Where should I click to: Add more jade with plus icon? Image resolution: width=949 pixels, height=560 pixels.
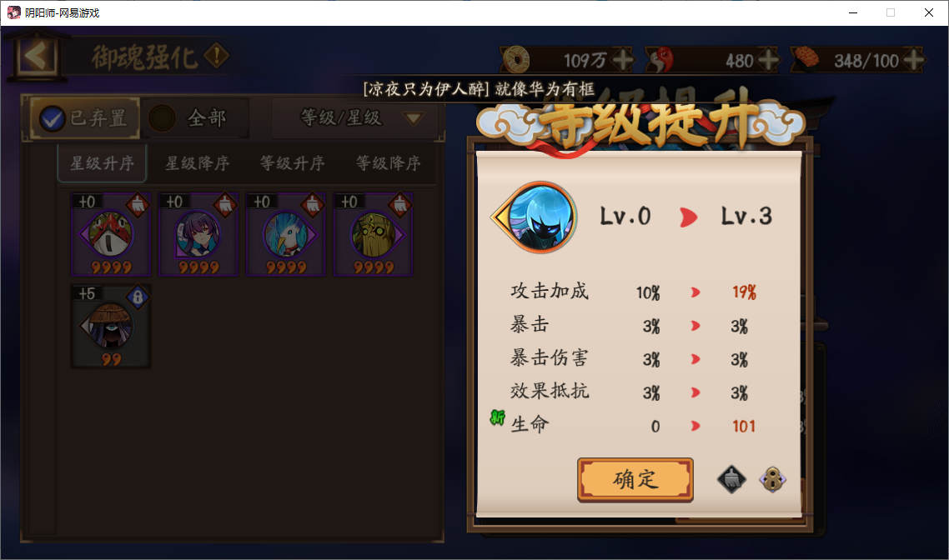click(x=768, y=60)
